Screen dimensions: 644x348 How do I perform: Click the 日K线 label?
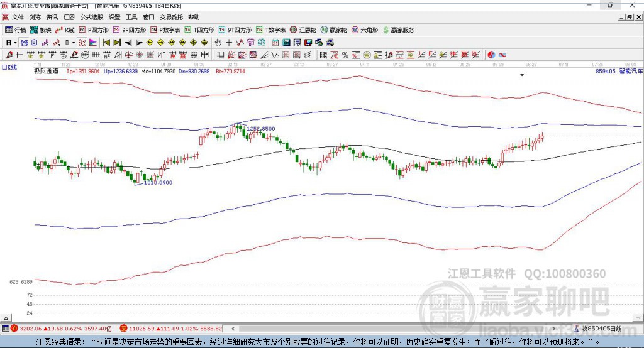click(x=9, y=67)
